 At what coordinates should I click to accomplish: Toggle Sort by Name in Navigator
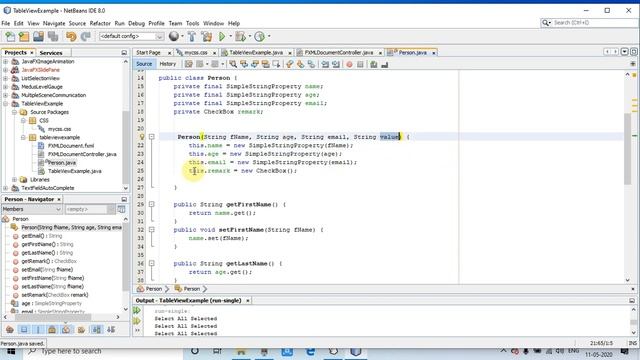click(x=96, y=329)
